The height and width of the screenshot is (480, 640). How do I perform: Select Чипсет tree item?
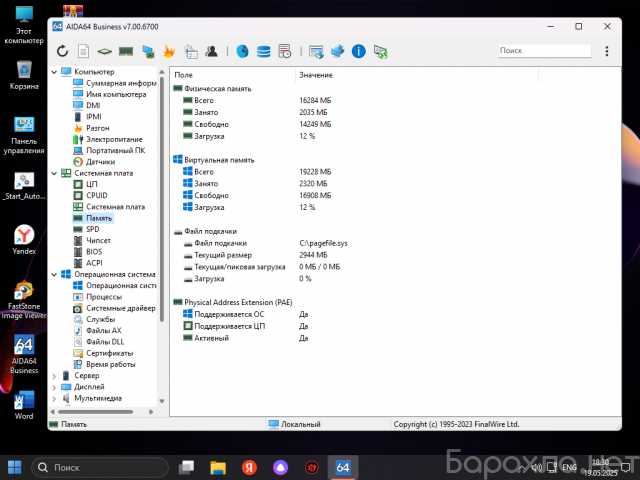(98, 240)
